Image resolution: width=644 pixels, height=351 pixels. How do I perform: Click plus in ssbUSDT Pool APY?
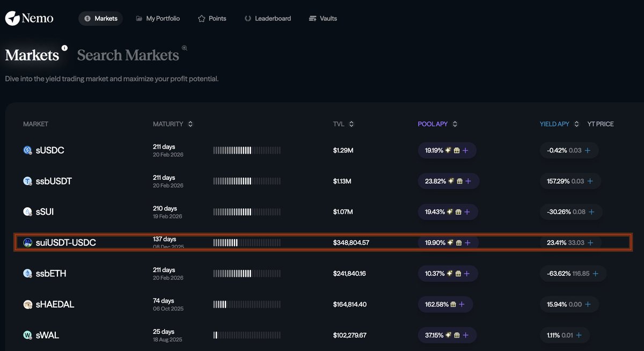click(468, 181)
